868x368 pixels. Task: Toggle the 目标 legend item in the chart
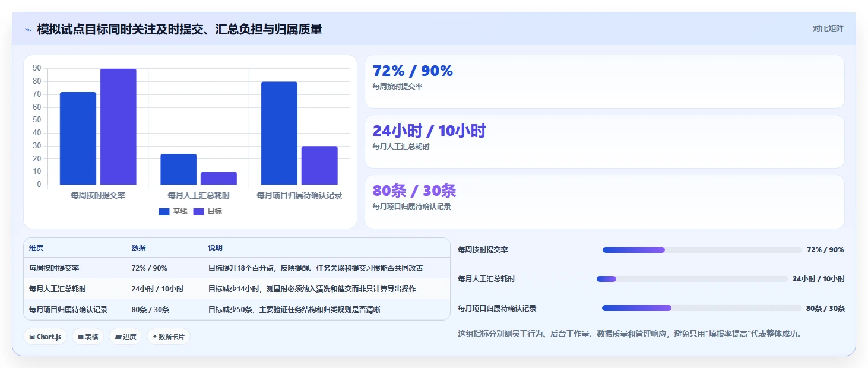pos(208,211)
